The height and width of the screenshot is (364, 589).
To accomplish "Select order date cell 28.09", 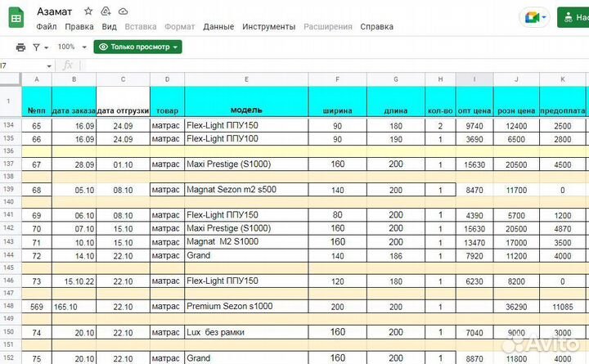I will 74,164.
